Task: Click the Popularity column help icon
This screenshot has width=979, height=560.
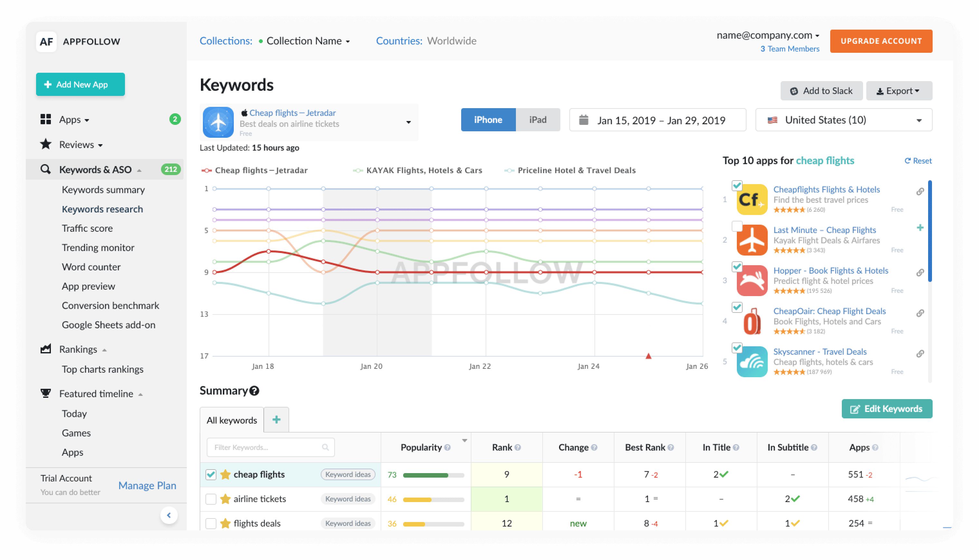Action: [448, 447]
